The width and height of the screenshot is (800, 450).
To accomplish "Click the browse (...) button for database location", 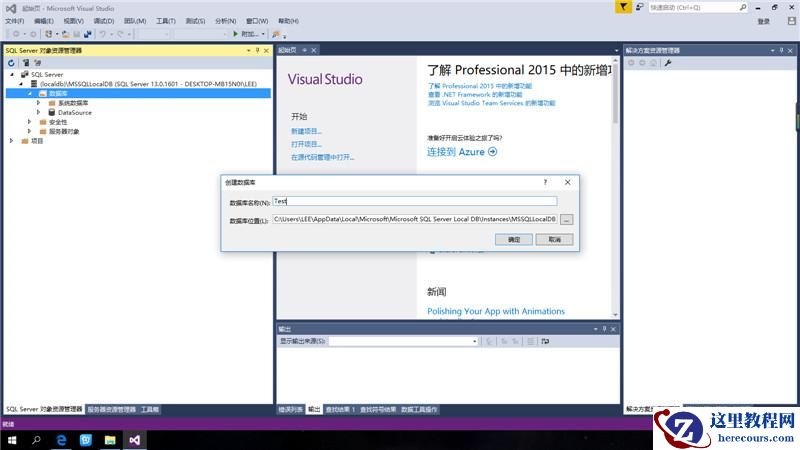I will (566, 219).
